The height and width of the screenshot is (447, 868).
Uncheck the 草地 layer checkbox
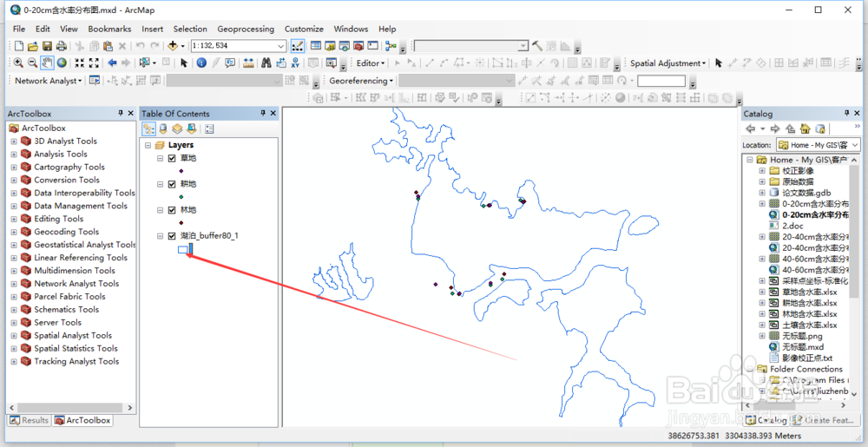[x=172, y=158]
